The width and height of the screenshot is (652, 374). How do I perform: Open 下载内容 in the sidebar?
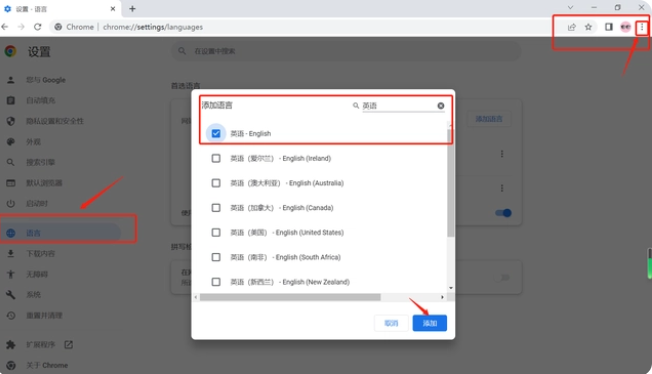click(40, 253)
